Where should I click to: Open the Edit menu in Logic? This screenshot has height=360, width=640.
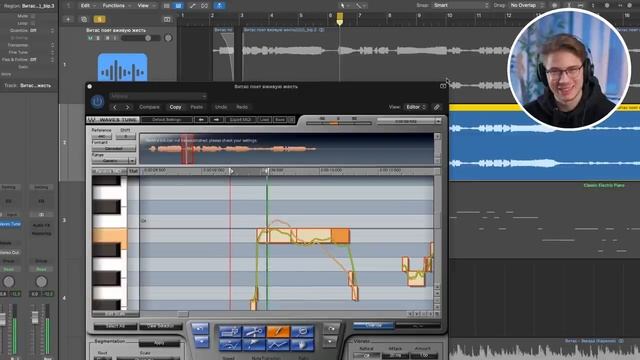click(x=87, y=5)
